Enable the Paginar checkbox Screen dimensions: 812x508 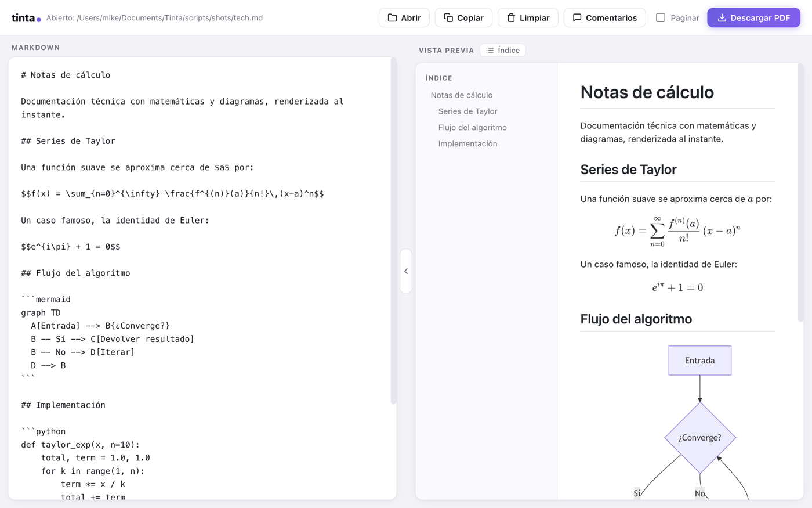point(661,17)
